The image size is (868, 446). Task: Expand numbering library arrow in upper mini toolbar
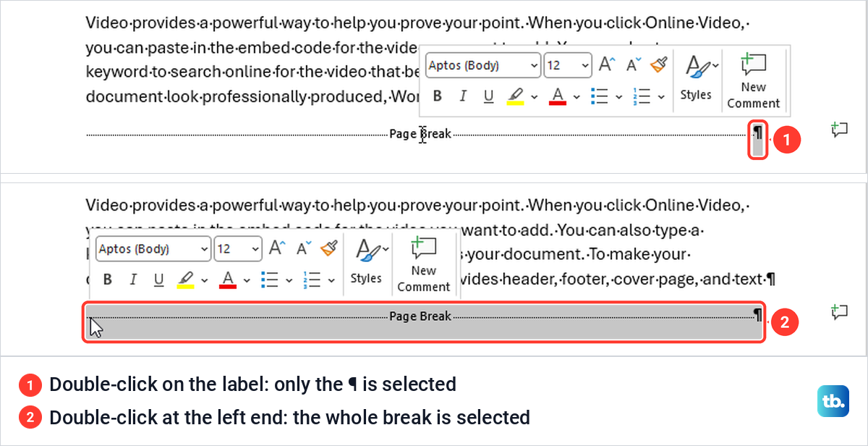pos(660,97)
